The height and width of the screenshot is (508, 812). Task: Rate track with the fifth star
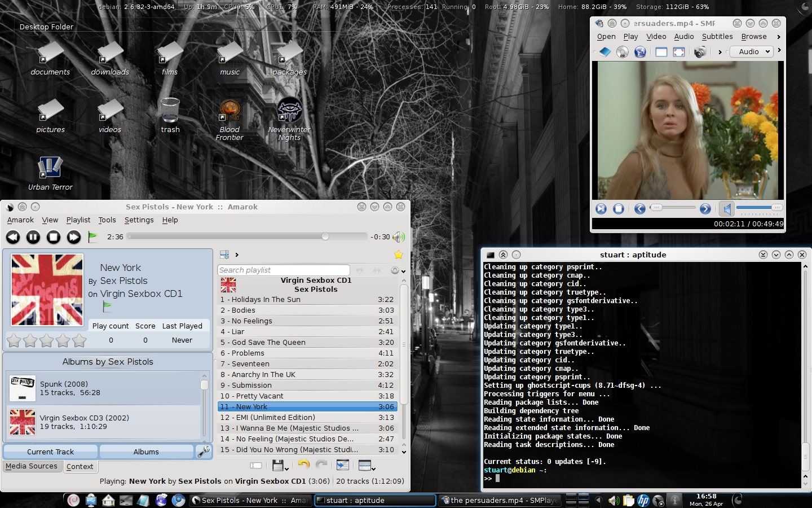tap(80, 340)
